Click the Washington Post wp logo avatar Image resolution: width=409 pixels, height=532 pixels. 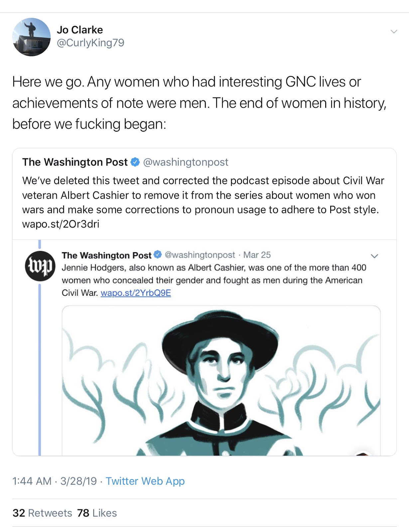pos(40,266)
